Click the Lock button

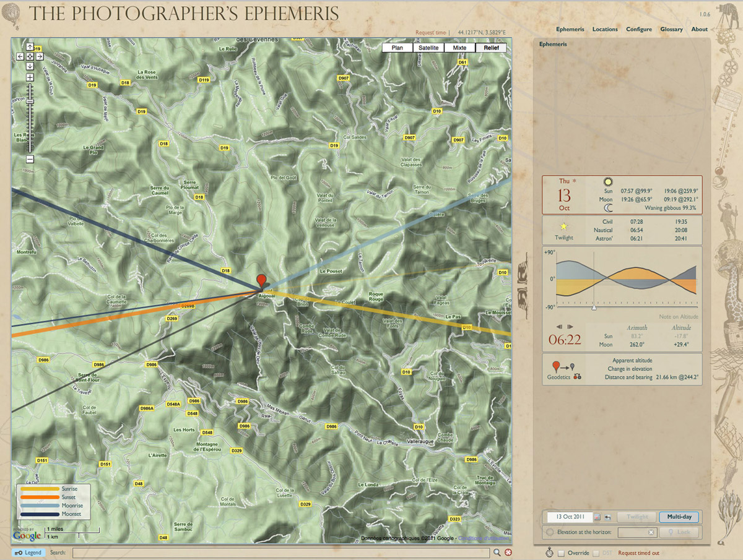(679, 532)
